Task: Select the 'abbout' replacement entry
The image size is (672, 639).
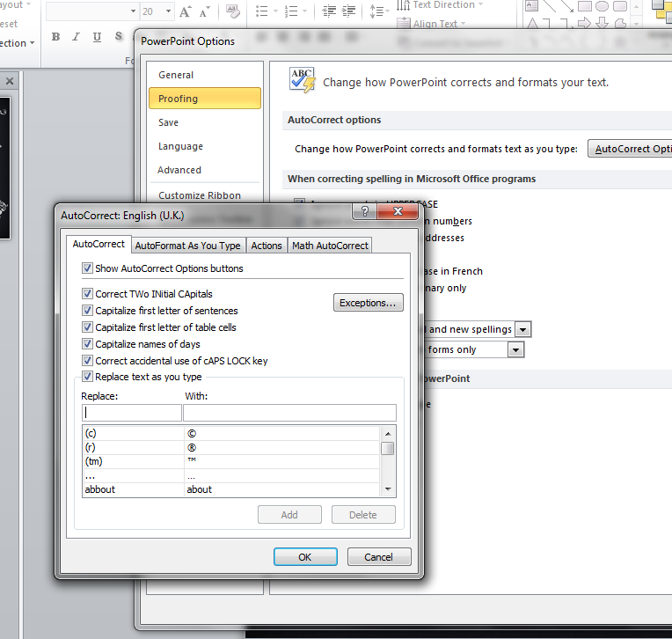Action: pyautogui.click(x=231, y=489)
